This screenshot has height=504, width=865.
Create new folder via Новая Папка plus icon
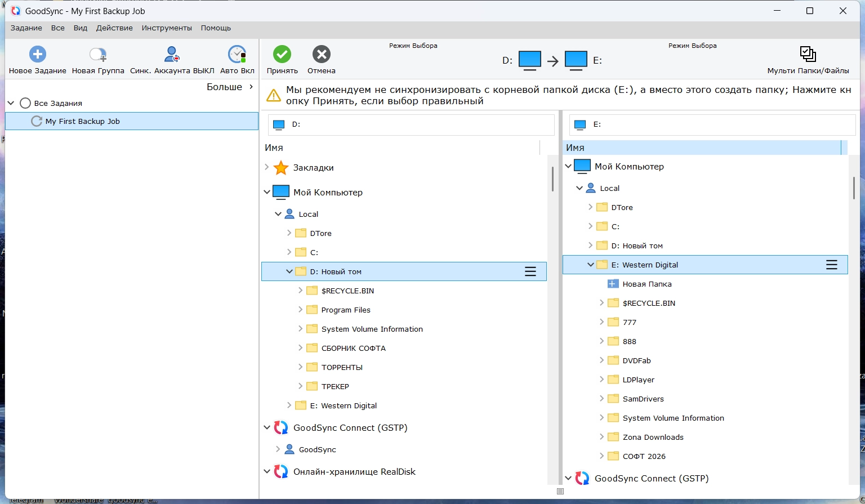pos(613,284)
